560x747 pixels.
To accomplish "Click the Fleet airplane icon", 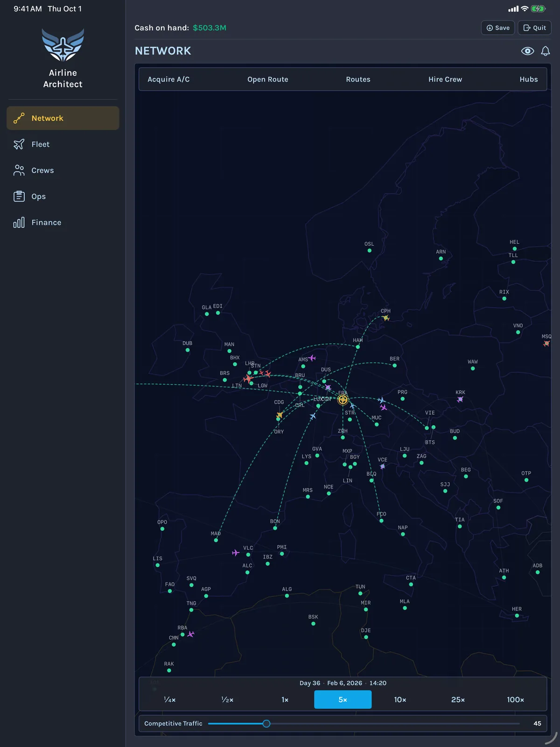I will (19, 144).
